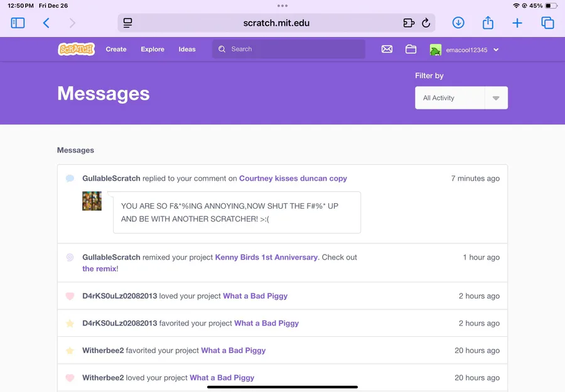Viewport: 565px width, 392px height.
Task: Click the comment text box content
Action: click(237, 213)
